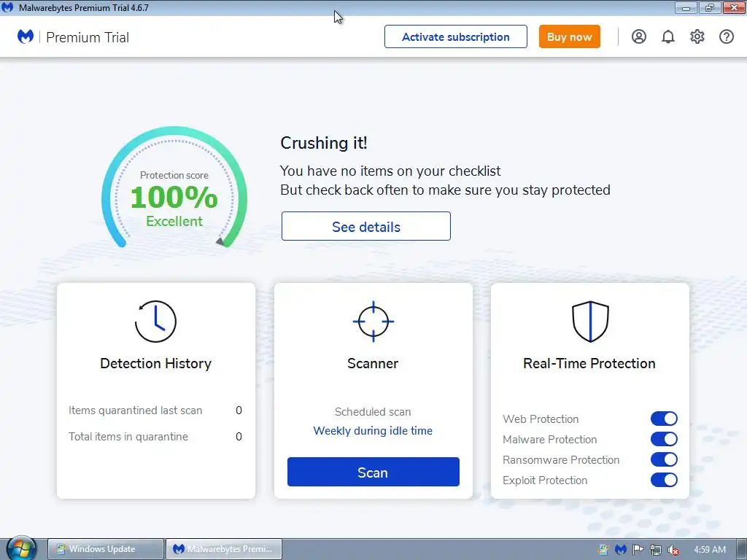
Task: Open the help question mark icon
Action: coord(727,36)
